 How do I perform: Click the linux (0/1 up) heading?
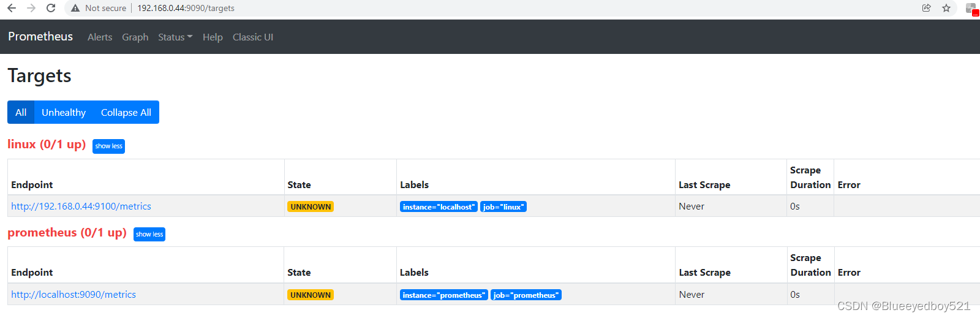(x=47, y=145)
